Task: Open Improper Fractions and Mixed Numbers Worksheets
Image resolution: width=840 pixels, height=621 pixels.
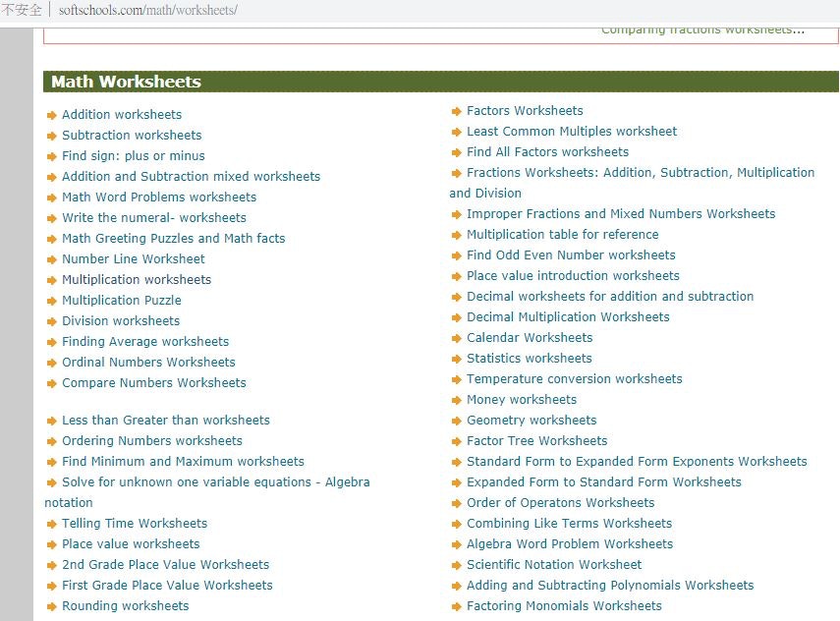Action: coord(621,214)
